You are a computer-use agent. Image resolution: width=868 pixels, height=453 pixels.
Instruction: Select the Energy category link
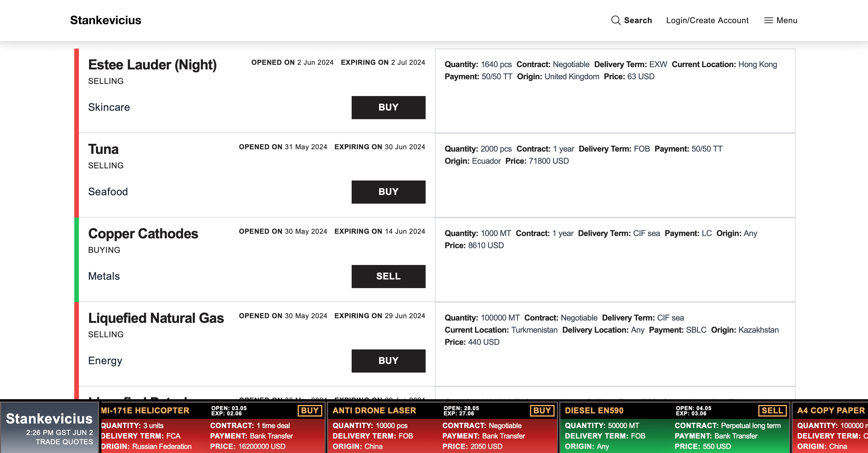click(x=105, y=361)
